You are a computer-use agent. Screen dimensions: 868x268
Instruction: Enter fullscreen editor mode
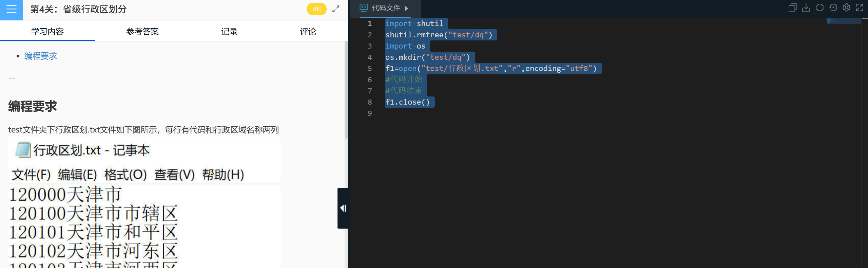tap(860, 8)
